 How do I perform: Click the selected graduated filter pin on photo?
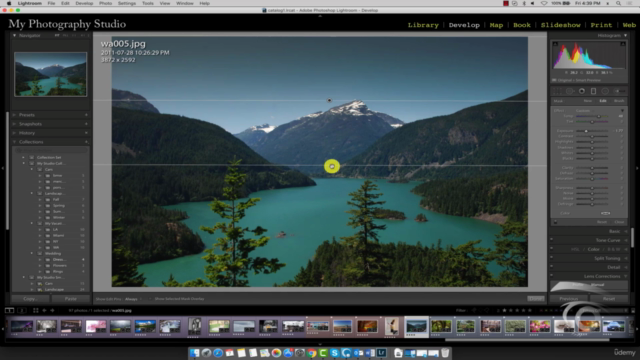point(332,166)
